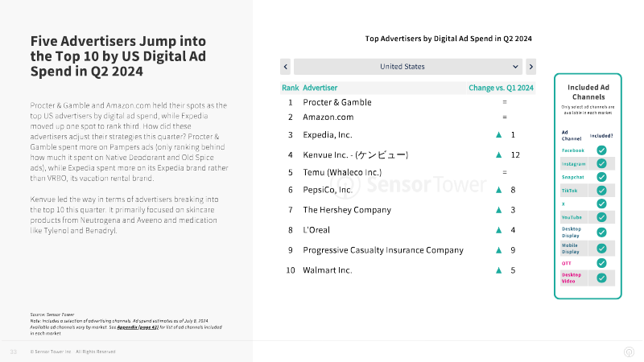644x362 pixels.
Task: Click the green up arrow for Walmart Inc.
Action: [498, 270]
